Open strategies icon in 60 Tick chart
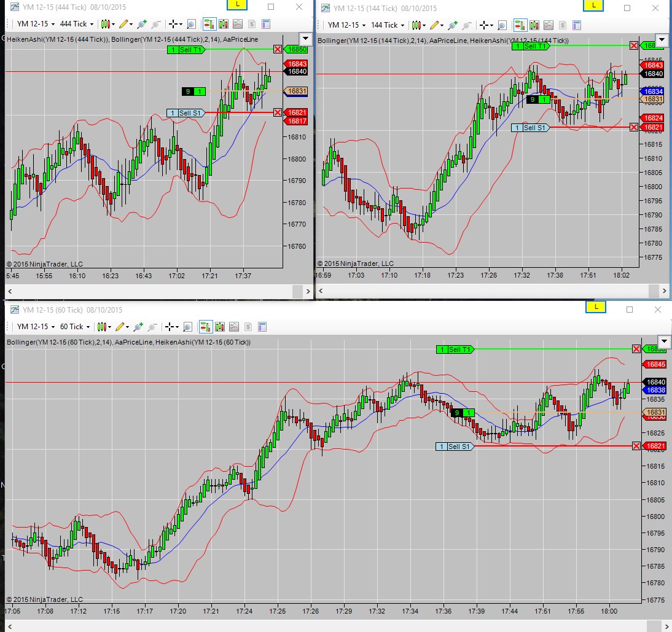This screenshot has width=672, height=632. click(x=248, y=327)
